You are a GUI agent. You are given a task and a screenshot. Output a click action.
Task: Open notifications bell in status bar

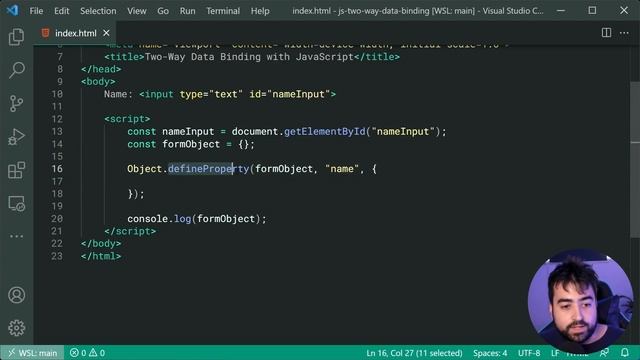pos(624,353)
